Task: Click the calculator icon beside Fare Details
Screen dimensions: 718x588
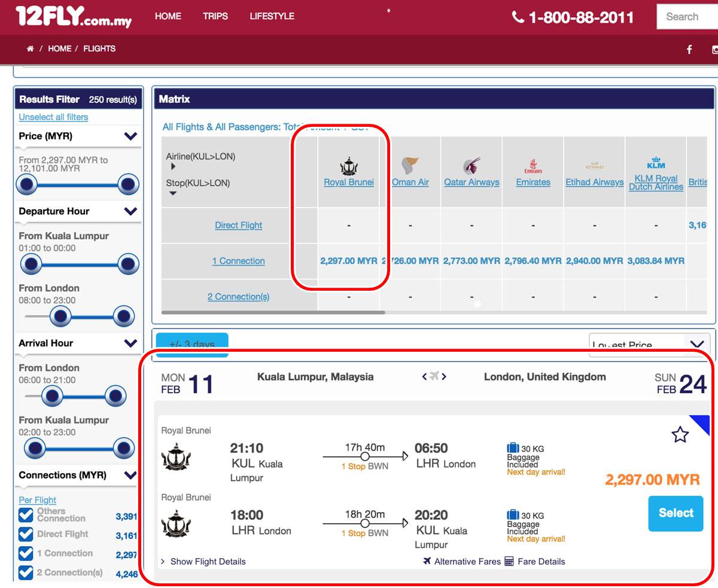Action: pos(509,561)
